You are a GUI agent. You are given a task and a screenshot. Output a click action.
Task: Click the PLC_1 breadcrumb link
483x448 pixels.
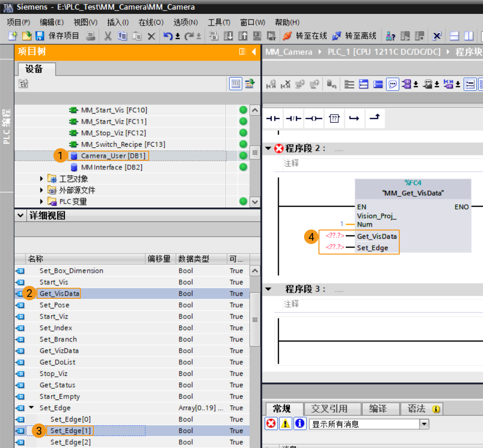[x=384, y=52]
